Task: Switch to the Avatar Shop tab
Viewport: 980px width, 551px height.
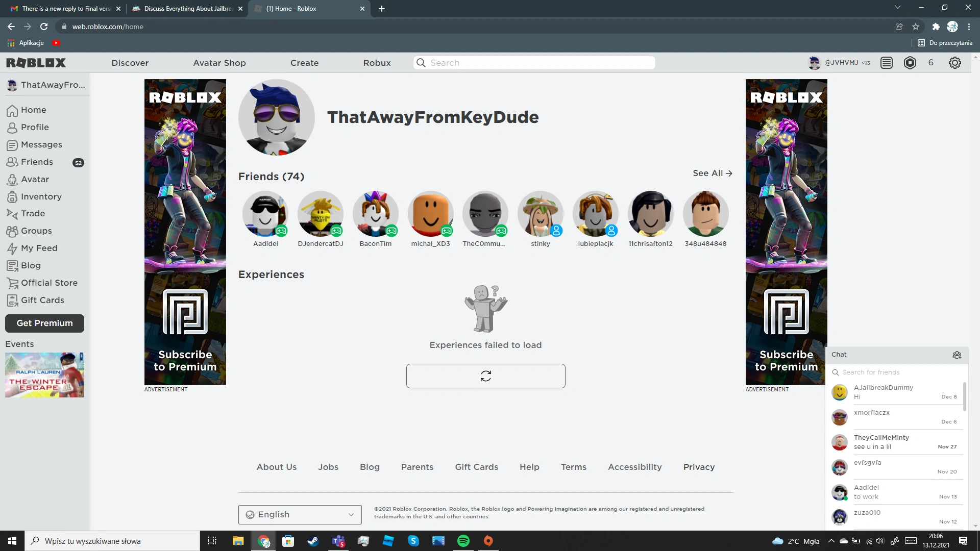Action: click(219, 63)
